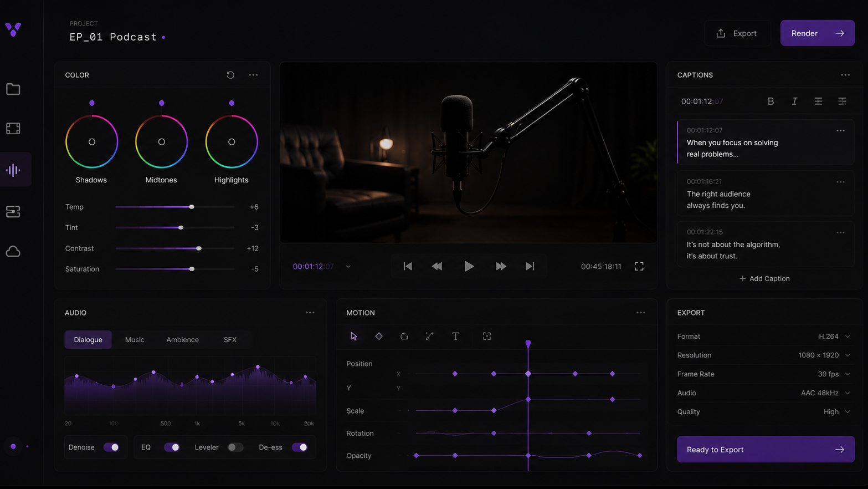
Task: Switch to the Ambience audio tab
Action: (x=182, y=340)
